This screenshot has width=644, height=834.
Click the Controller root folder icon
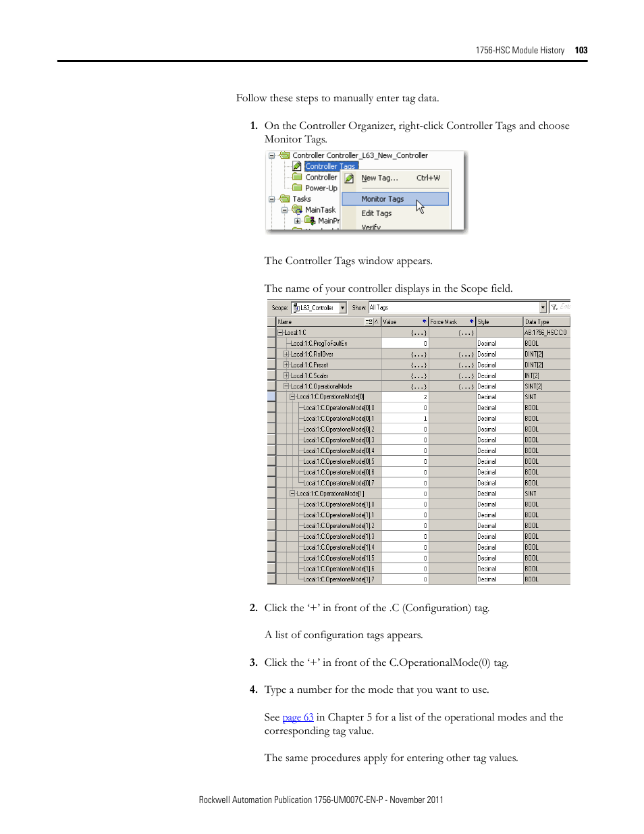(x=284, y=155)
